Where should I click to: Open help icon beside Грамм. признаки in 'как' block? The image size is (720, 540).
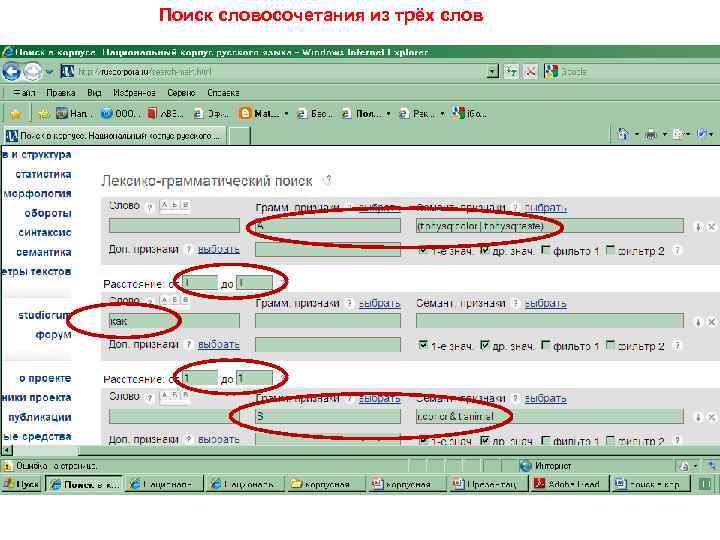349,303
